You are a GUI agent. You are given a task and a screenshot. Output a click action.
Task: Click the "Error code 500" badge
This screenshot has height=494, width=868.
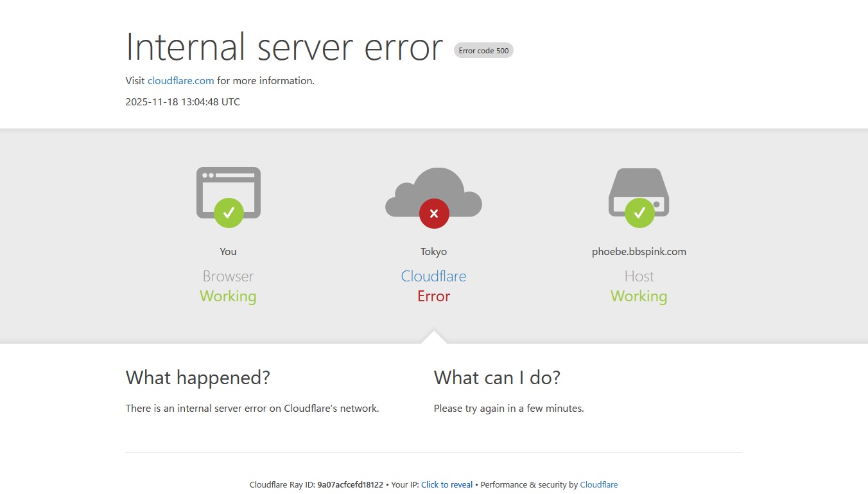point(483,51)
